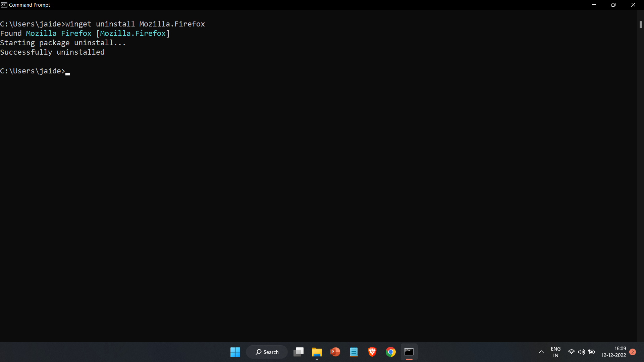
Task: Open PowerPoint from the taskbar
Action: (x=335, y=352)
